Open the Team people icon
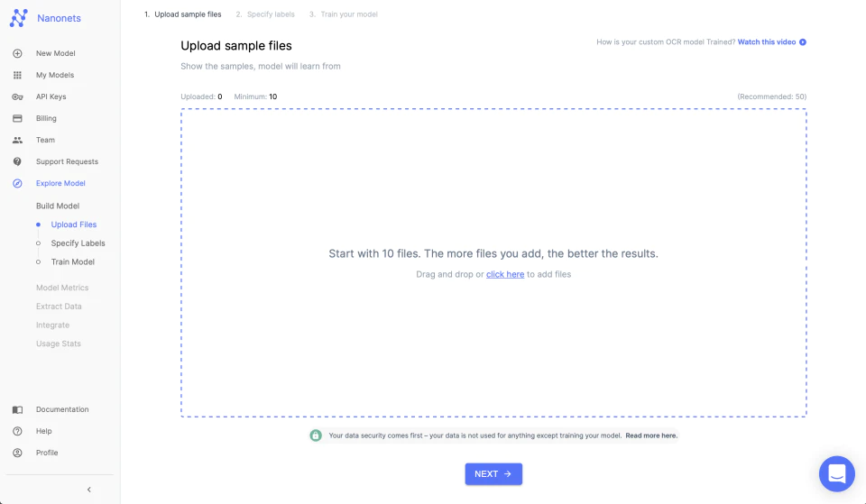866x504 pixels. (18, 141)
